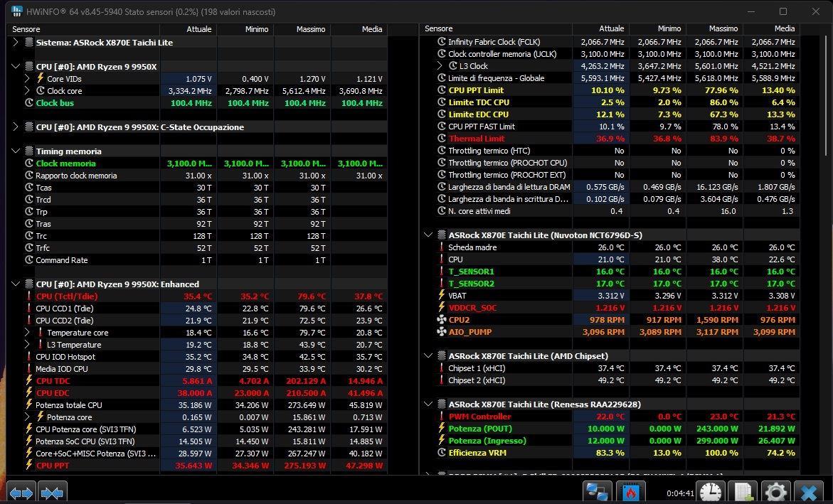Click the clock icon beside Clock bus
The image size is (833, 504).
29,102
